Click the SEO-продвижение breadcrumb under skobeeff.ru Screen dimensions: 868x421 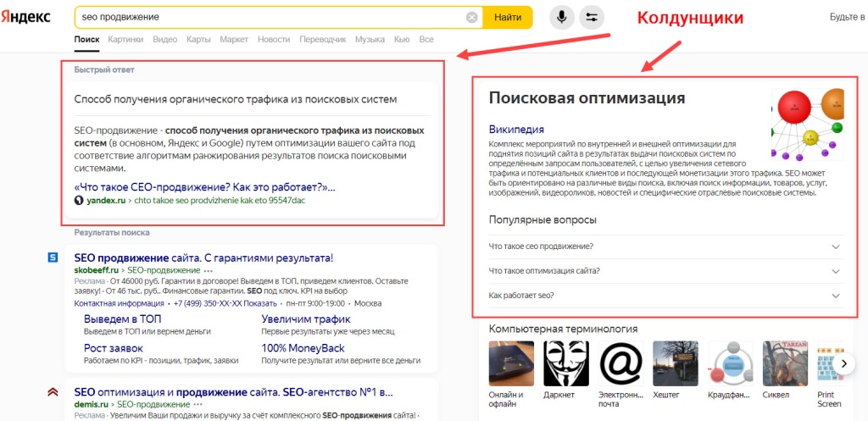(x=164, y=270)
